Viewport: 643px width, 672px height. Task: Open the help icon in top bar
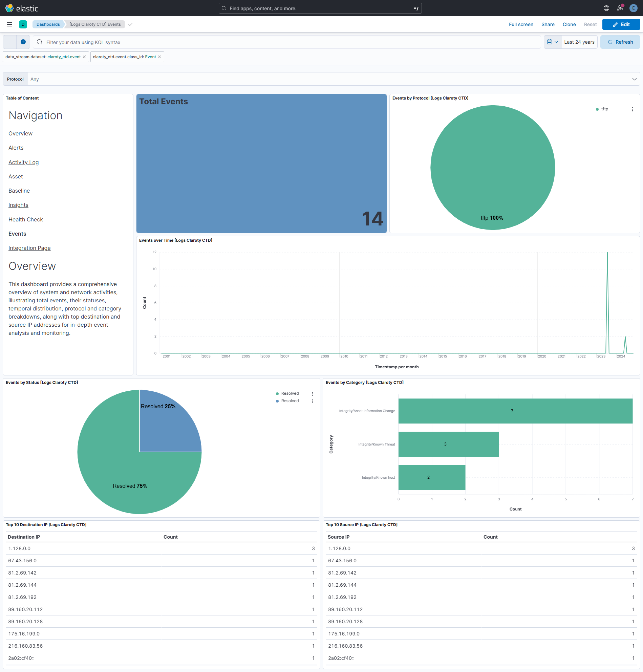[x=606, y=8]
